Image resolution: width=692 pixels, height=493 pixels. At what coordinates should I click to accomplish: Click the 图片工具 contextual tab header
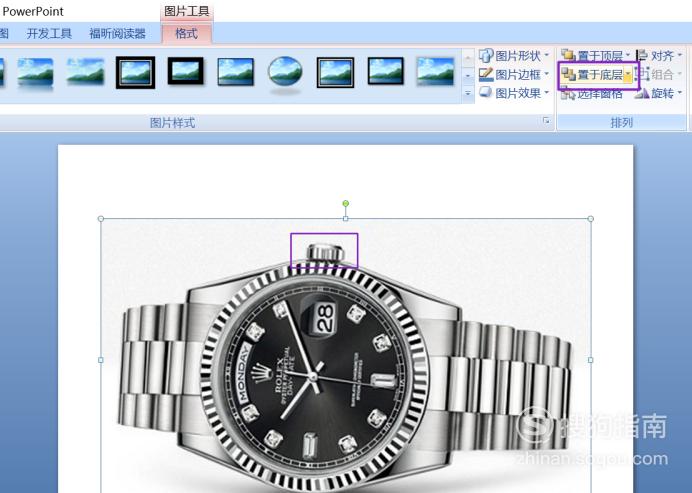tap(187, 11)
